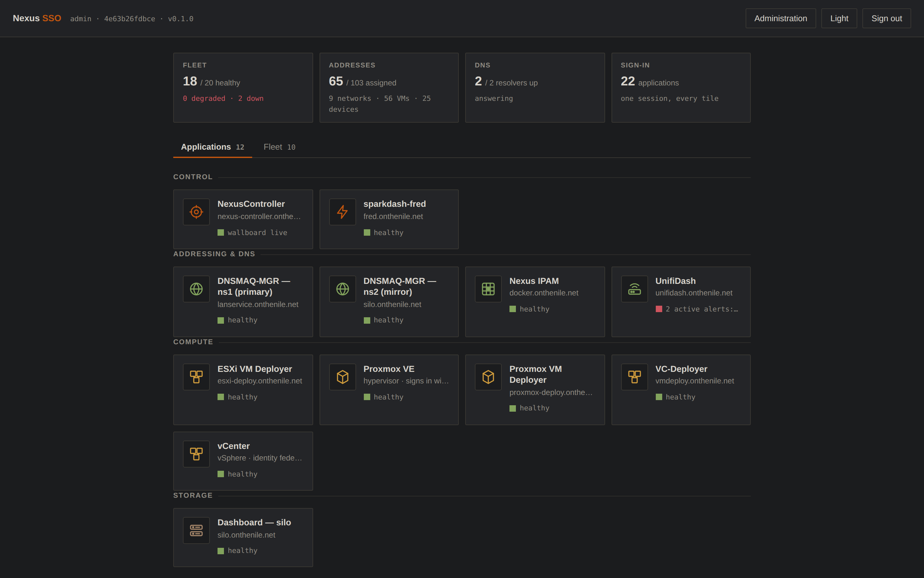Click the '0 degraded · 2 down' text
924x578 pixels.
click(223, 99)
